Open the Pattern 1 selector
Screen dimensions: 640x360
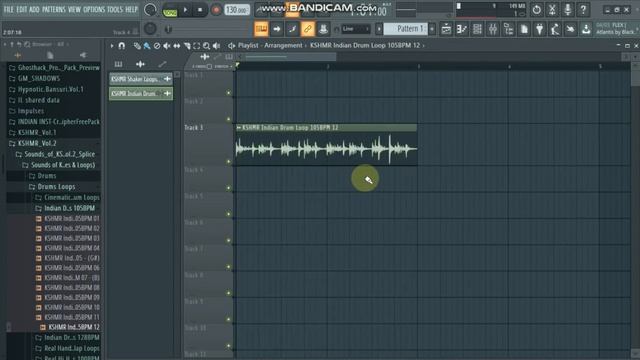pos(406,29)
